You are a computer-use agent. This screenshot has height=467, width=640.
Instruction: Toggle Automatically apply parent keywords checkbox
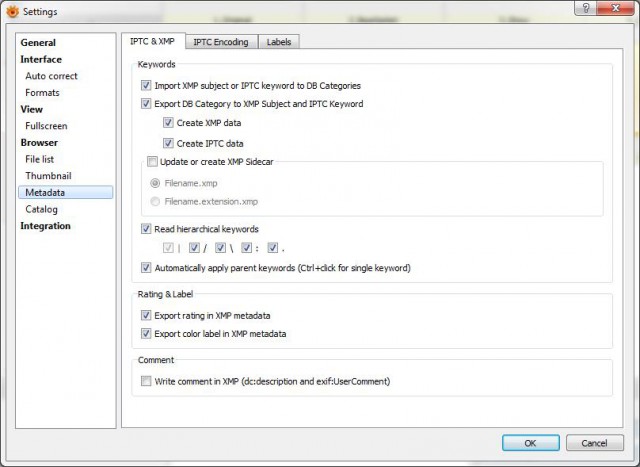[146, 268]
